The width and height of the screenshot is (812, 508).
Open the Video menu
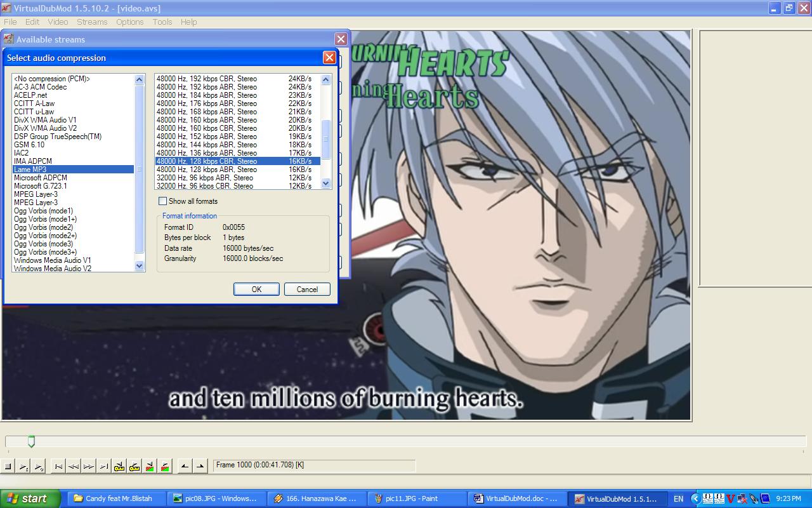(x=58, y=22)
